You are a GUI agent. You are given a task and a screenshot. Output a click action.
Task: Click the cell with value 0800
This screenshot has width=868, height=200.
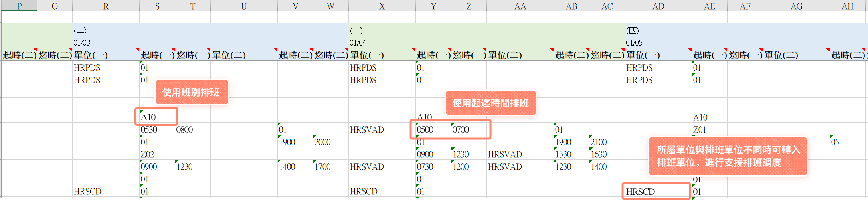pyautogui.click(x=192, y=129)
